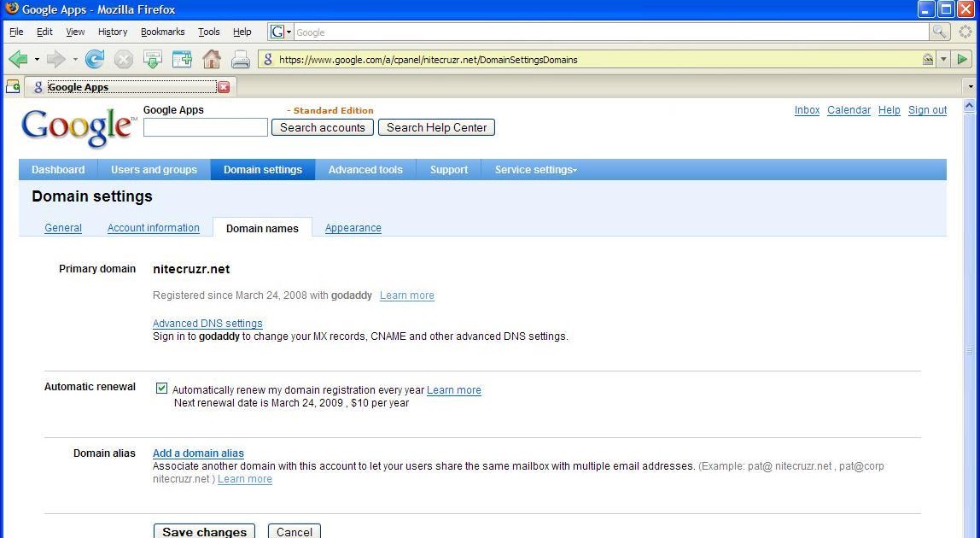
Task: Open the Support tab
Action: pos(449,170)
